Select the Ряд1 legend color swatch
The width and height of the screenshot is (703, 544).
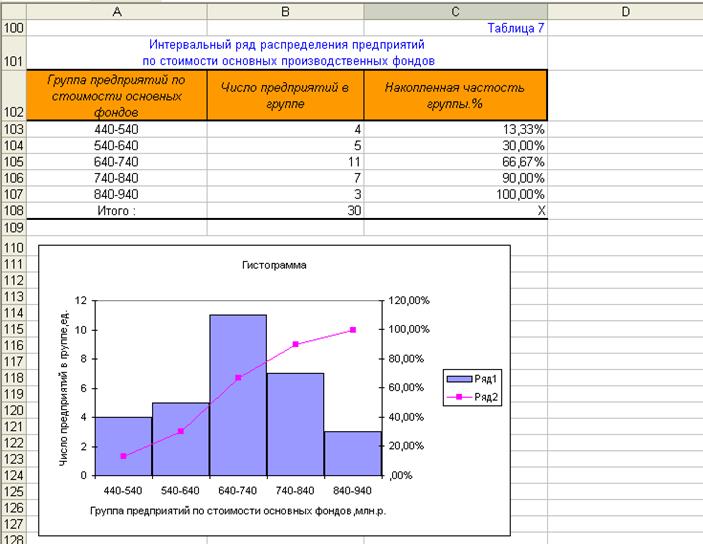pyautogui.click(x=457, y=380)
